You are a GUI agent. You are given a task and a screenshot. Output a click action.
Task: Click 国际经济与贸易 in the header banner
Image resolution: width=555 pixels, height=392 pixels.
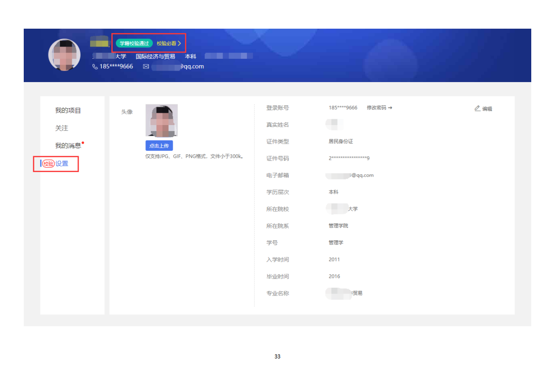[155, 56]
